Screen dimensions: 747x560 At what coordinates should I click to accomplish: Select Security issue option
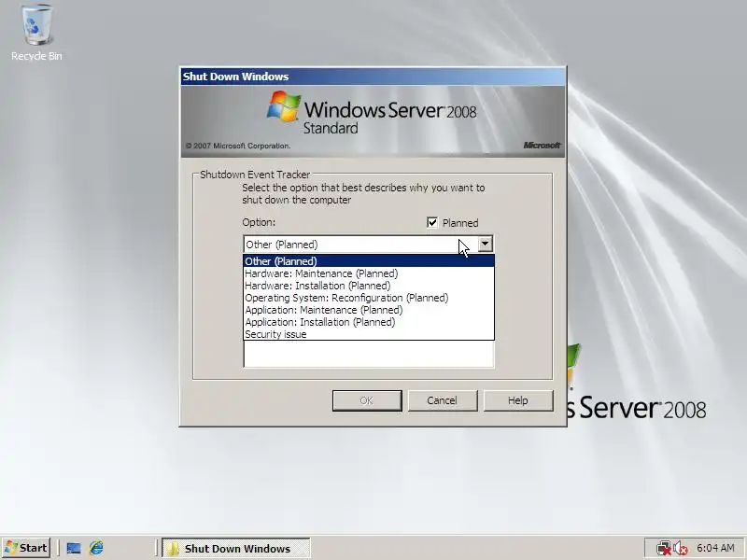click(x=369, y=334)
